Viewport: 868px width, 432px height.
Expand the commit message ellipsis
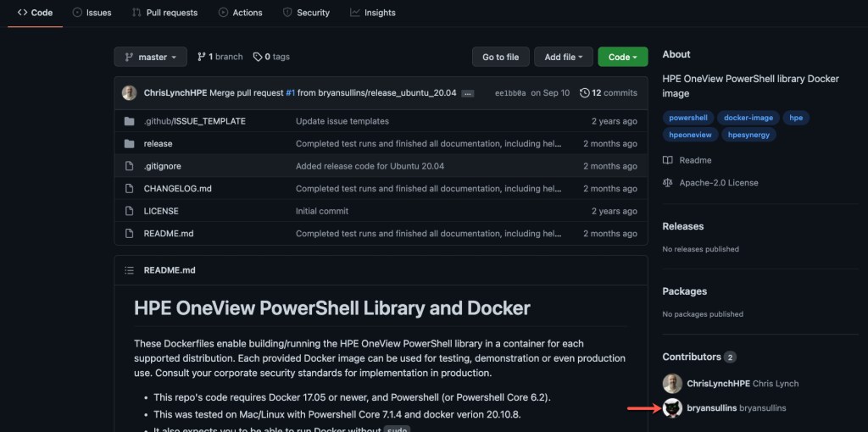pos(468,93)
